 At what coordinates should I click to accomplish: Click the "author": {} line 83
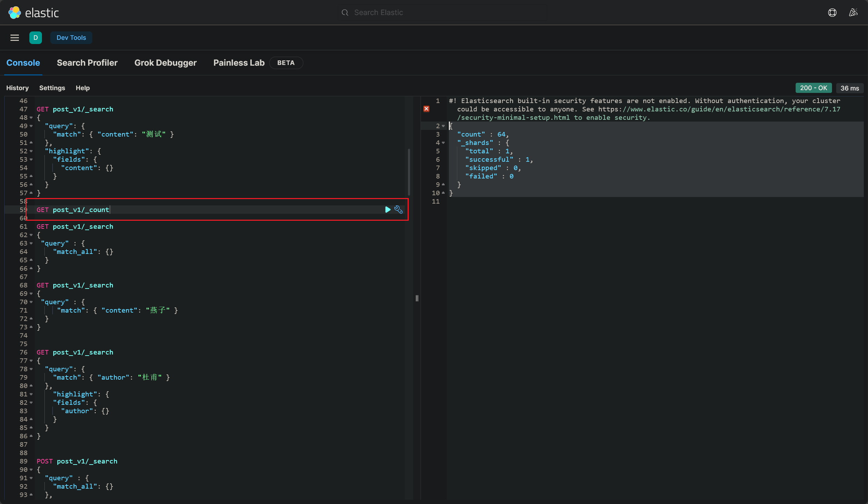click(85, 411)
